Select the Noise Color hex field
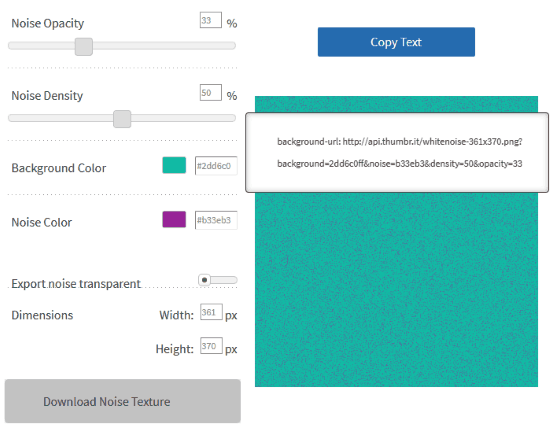550x443 pixels. pyautogui.click(x=216, y=220)
